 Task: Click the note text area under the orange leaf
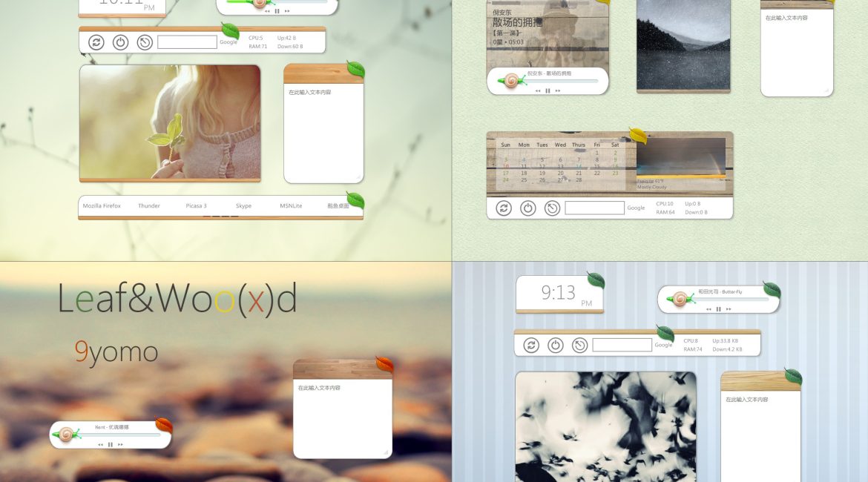[342, 419]
